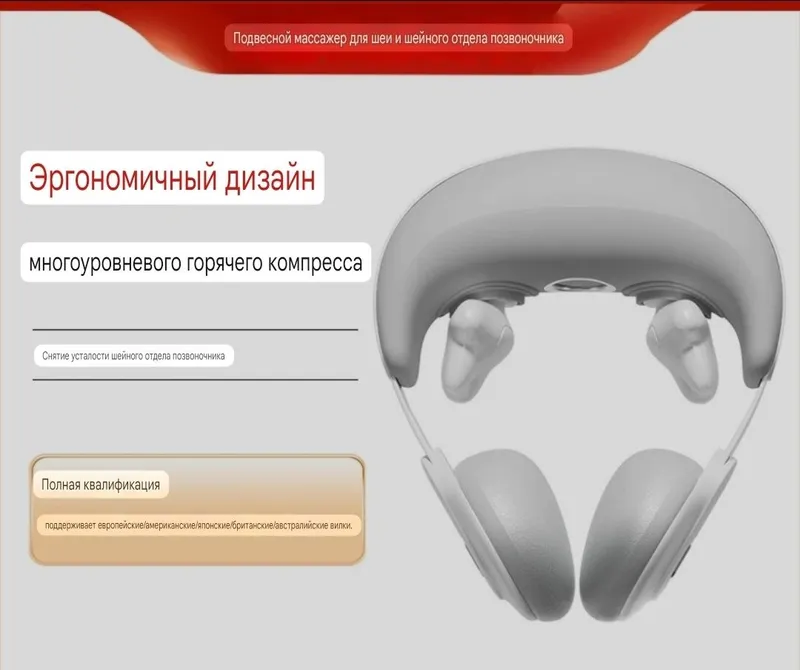Click the lower divider line below fatigue text

pos(195,380)
